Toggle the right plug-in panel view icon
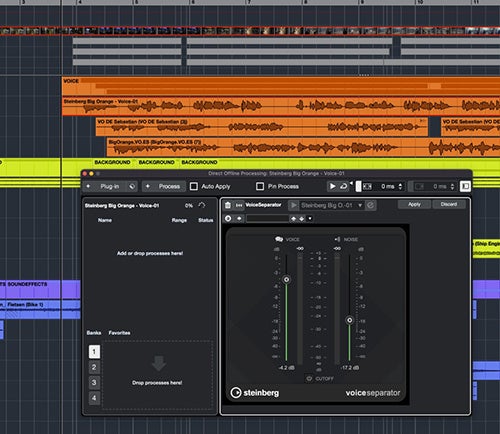 point(465,186)
